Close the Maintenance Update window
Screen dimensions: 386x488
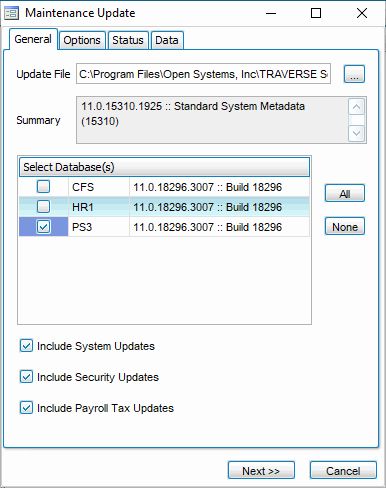(362, 13)
